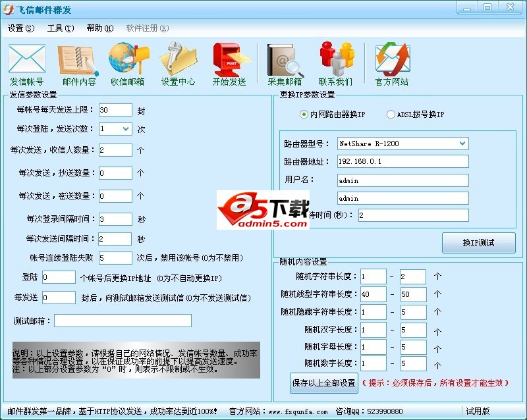The image size is (527, 420).
Task: Open the 帮助(H) menu
Action: pos(99,28)
